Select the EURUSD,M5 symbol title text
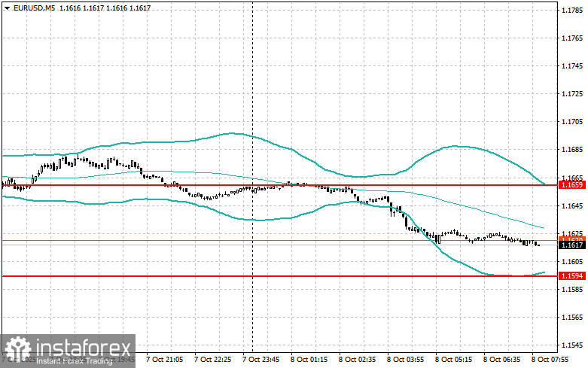This screenshot has height=368, width=588. coord(34,8)
